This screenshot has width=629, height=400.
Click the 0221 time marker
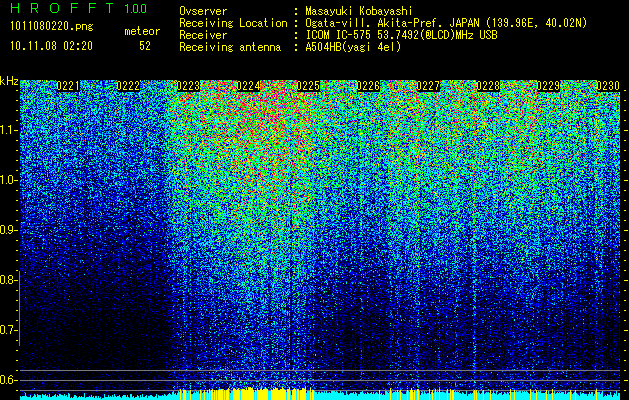68,86
